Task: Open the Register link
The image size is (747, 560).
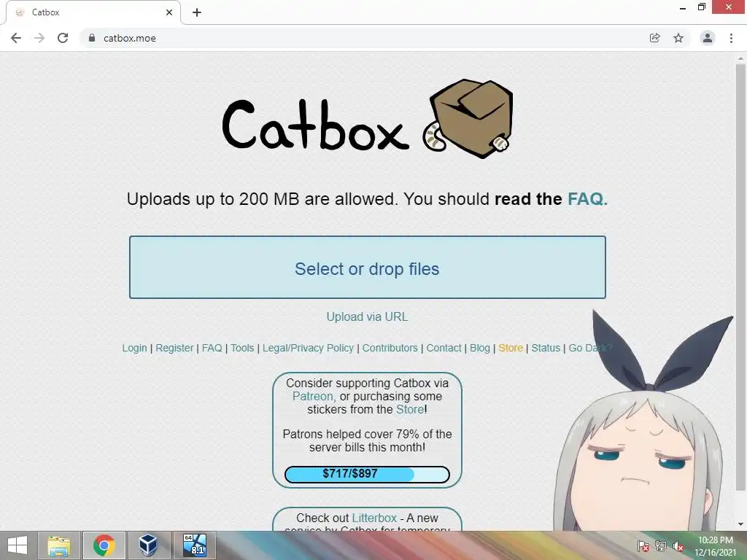Action: 174,348
